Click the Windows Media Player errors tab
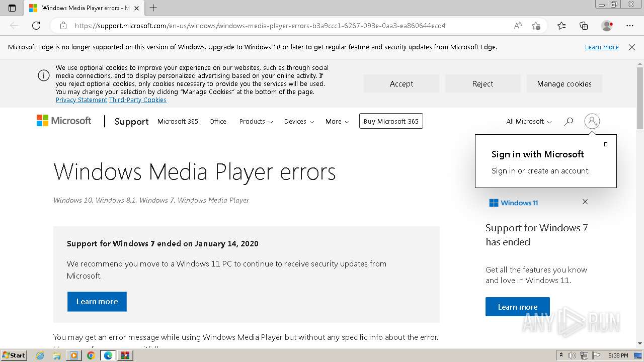Image resolution: width=644 pixels, height=362 pixels. [85, 8]
